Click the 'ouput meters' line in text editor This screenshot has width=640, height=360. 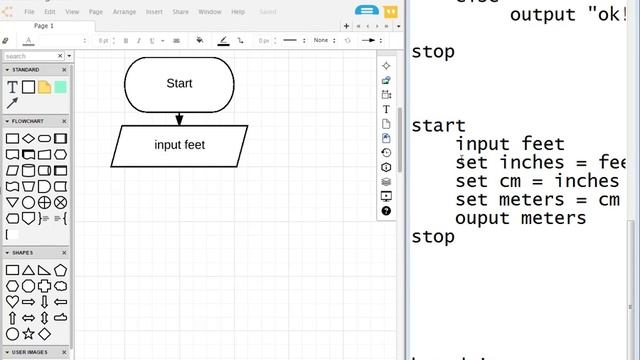point(520,218)
